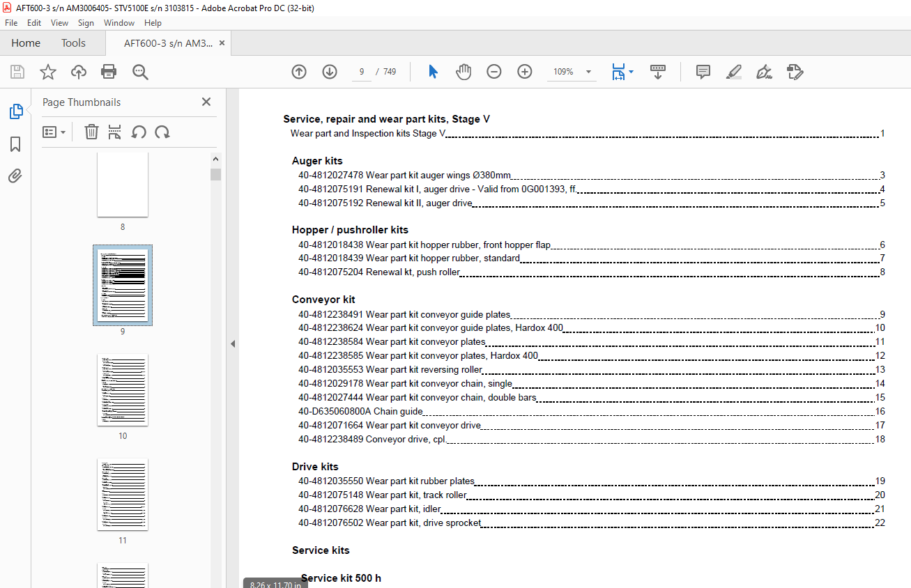The image size is (911, 588).
Task: Open thumbnails options dropdown menu
Action: [54, 132]
